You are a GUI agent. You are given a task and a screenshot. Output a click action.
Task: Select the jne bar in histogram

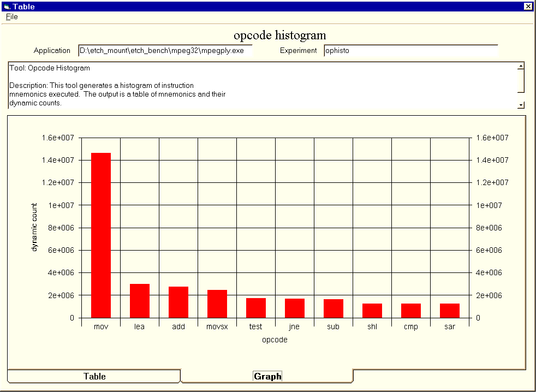[x=295, y=308]
